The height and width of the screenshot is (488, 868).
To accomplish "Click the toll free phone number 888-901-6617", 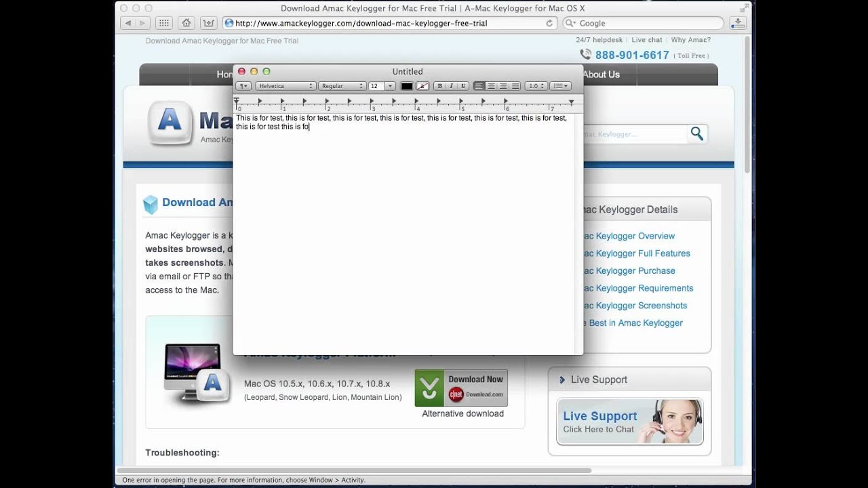I will [632, 56].
